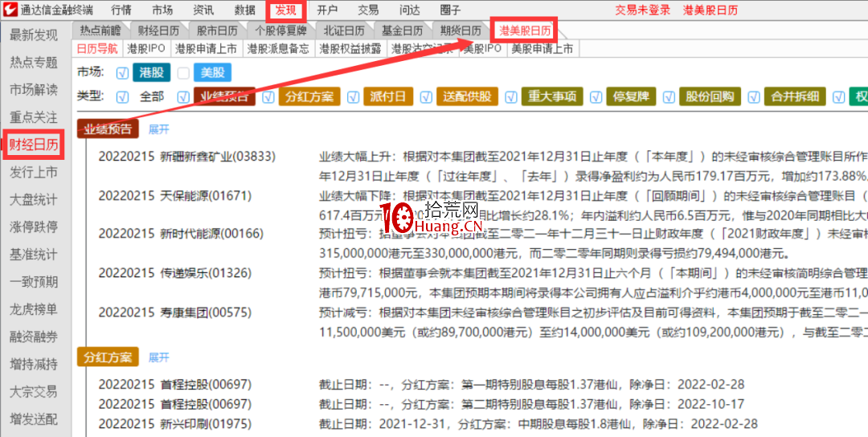Open the 资讯 menu

click(203, 10)
